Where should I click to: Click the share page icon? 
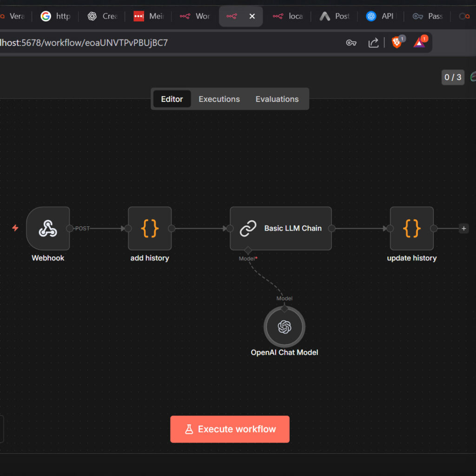point(373,43)
